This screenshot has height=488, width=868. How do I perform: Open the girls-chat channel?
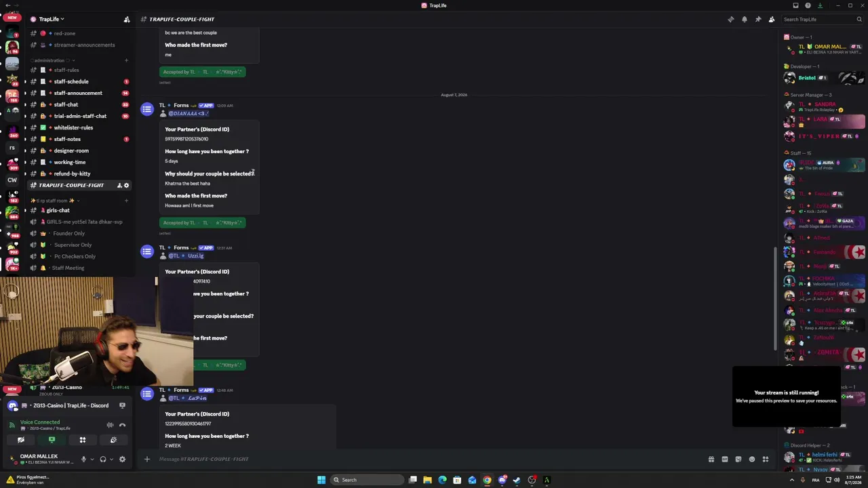[80, 210]
